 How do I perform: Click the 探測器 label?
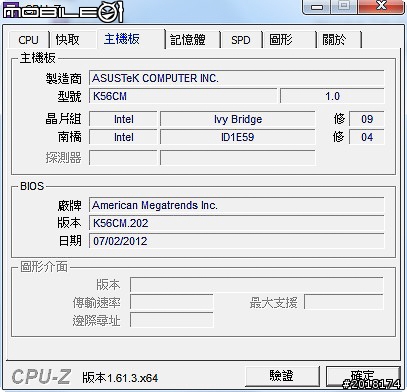point(64,158)
